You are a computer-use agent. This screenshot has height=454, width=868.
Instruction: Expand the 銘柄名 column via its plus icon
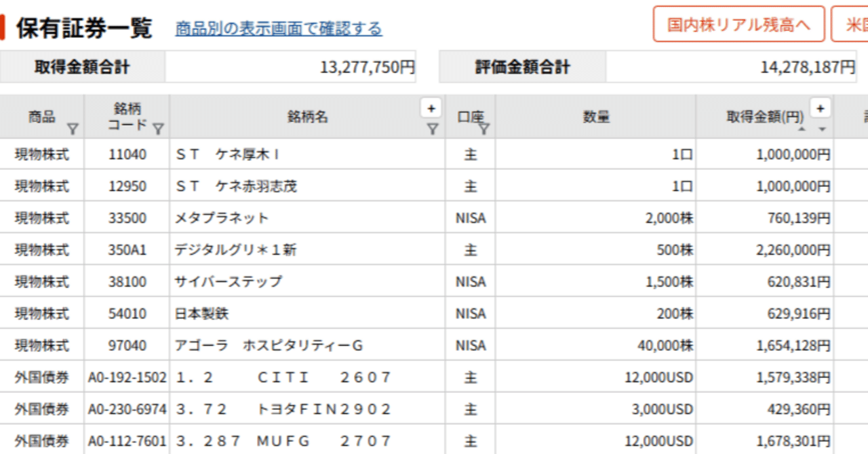tap(430, 107)
